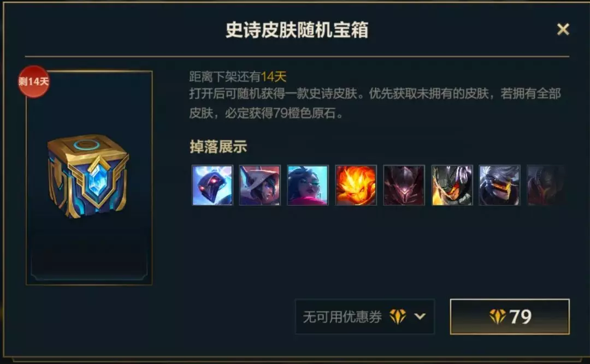Open the dark-haired woman on teal background skin
Image resolution: width=590 pixels, height=364 pixels.
[308, 186]
